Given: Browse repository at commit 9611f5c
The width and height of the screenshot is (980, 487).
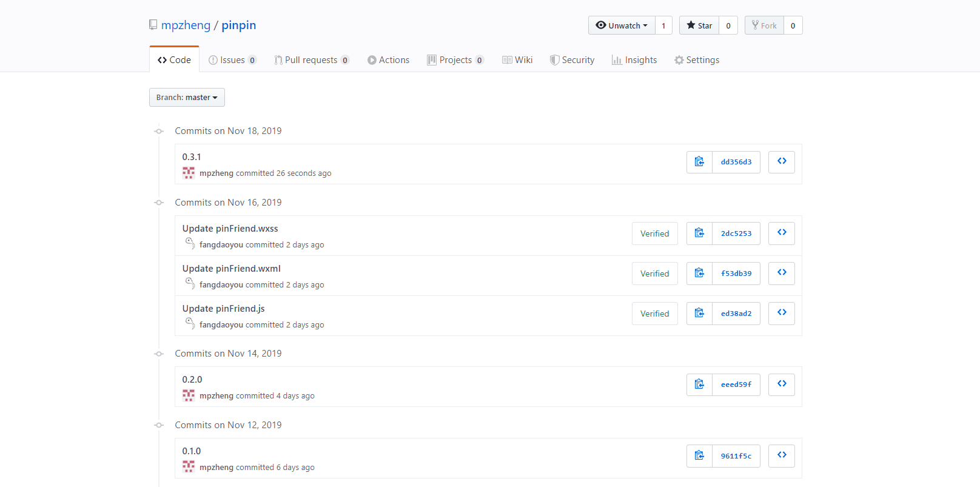Looking at the screenshot, I should [782, 456].
